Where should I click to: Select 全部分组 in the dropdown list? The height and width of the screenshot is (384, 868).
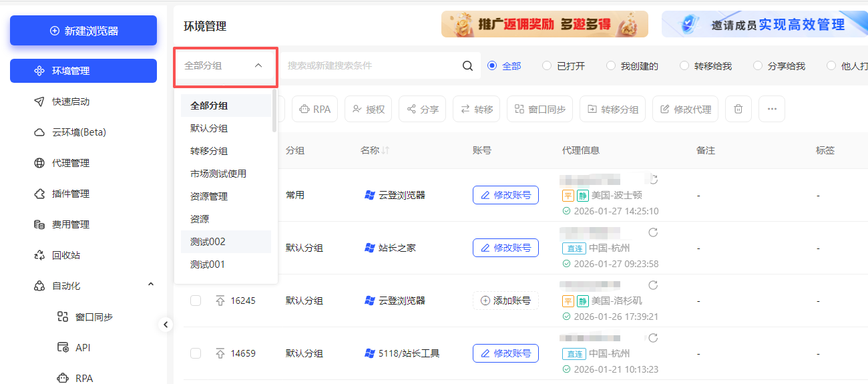(226, 106)
